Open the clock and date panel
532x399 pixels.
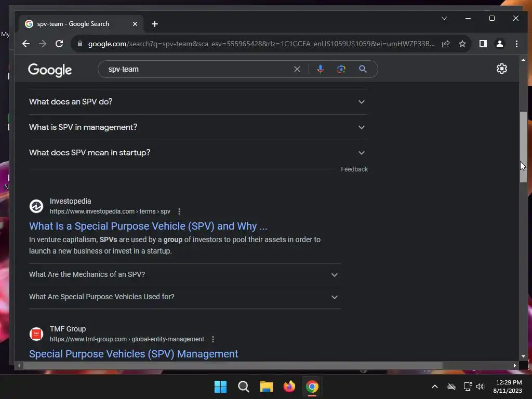tap(508, 387)
